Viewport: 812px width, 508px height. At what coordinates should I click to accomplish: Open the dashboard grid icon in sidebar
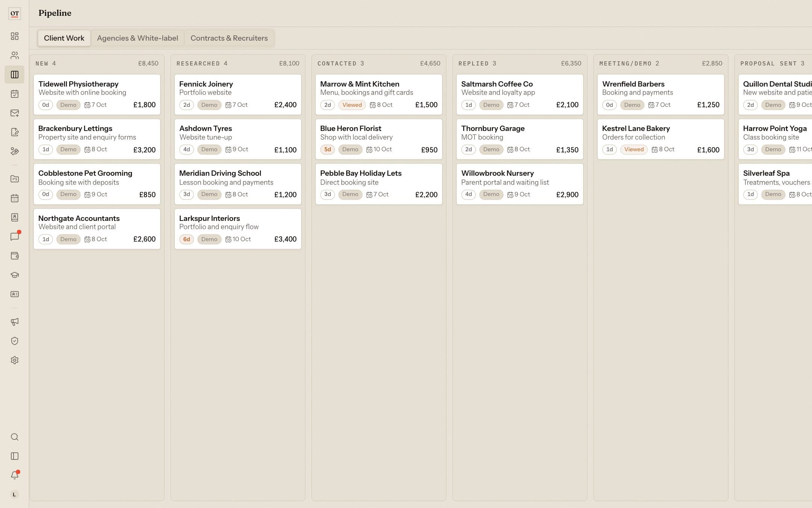pos(15,36)
